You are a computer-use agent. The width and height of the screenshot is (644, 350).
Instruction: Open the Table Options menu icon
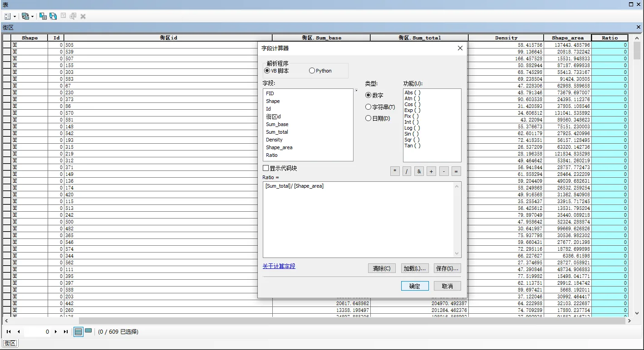(x=7, y=16)
